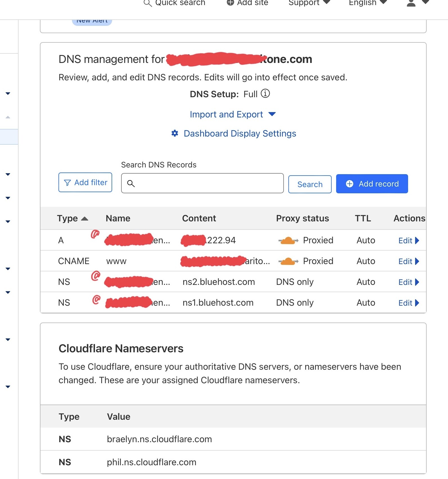Viewport: 448px width, 479px height.
Task: Click the Add site plus icon
Action: pyautogui.click(x=230, y=3)
